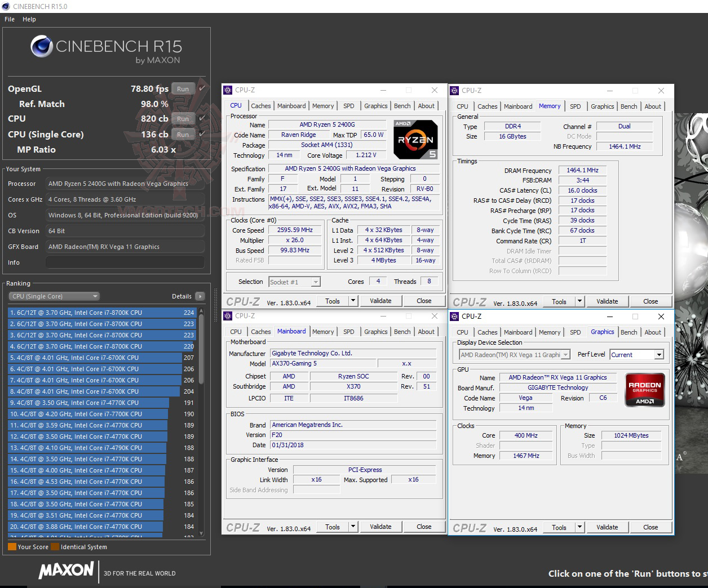Viewport: 708px width, 588px height.
Task: Open the File menu in Cinebench
Action: point(9,19)
